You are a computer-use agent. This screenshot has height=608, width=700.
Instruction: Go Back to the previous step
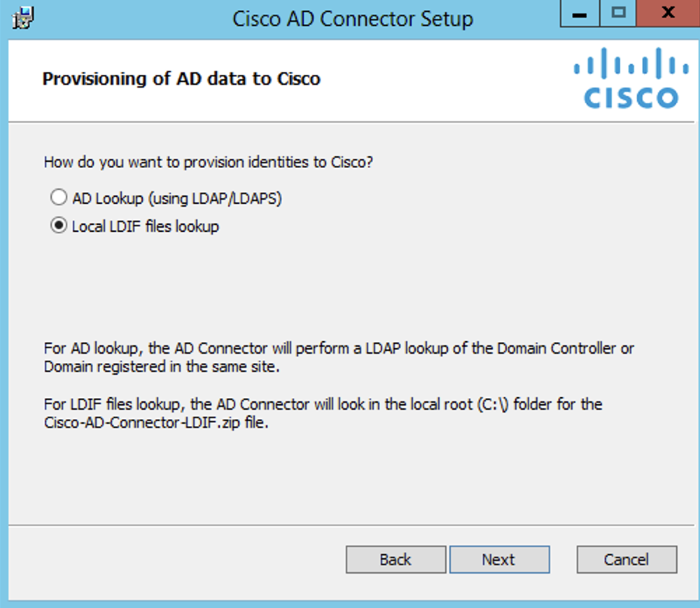point(395,559)
